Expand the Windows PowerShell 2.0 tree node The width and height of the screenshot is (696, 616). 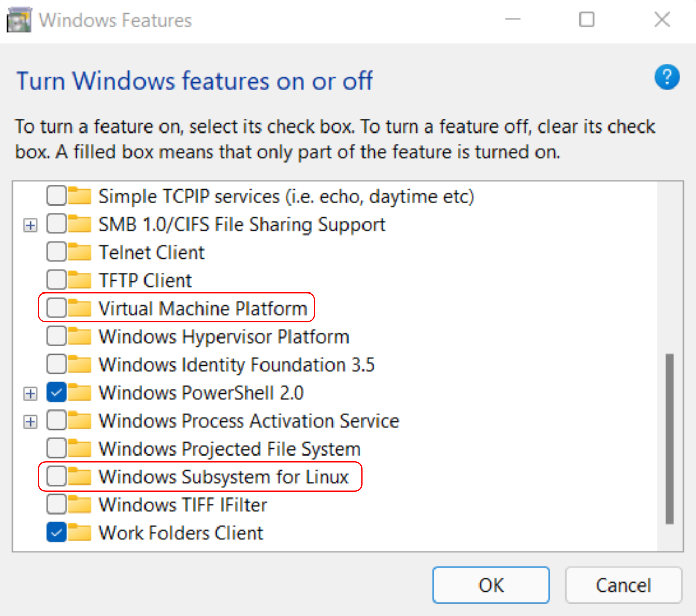point(30,392)
